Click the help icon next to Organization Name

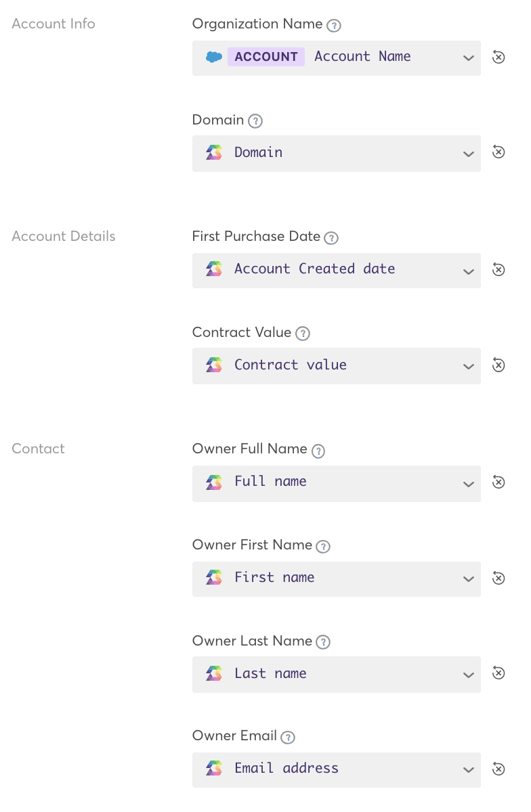[x=333, y=24]
